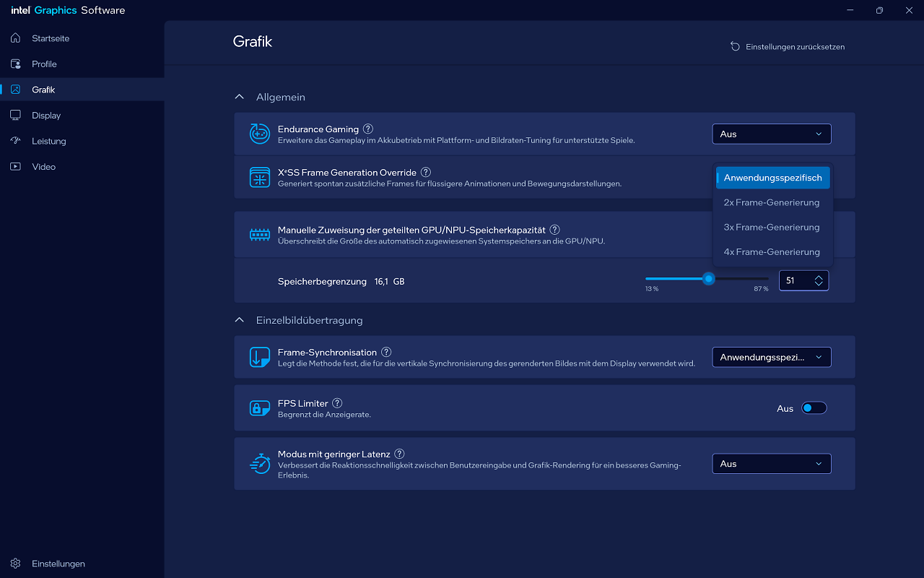Choose Anwendungsspezifisch in the open list
This screenshot has width=924, height=578.
(x=772, y=178)
